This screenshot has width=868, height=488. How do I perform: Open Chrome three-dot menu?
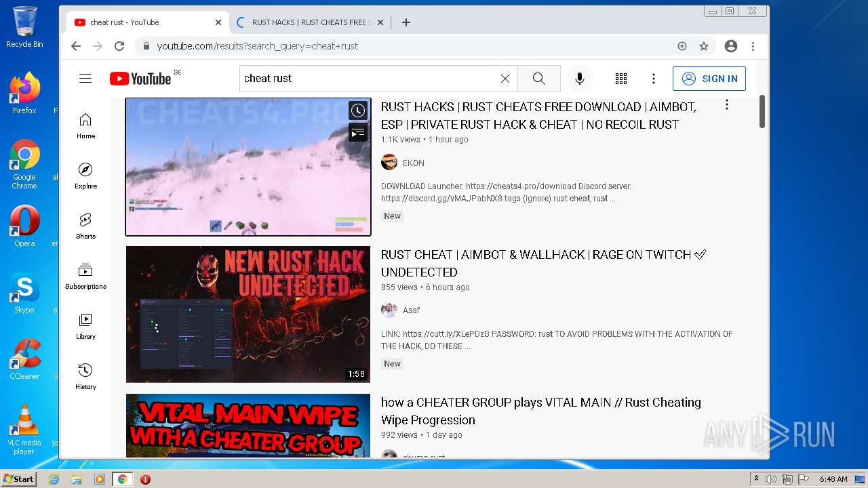(753, 46)
